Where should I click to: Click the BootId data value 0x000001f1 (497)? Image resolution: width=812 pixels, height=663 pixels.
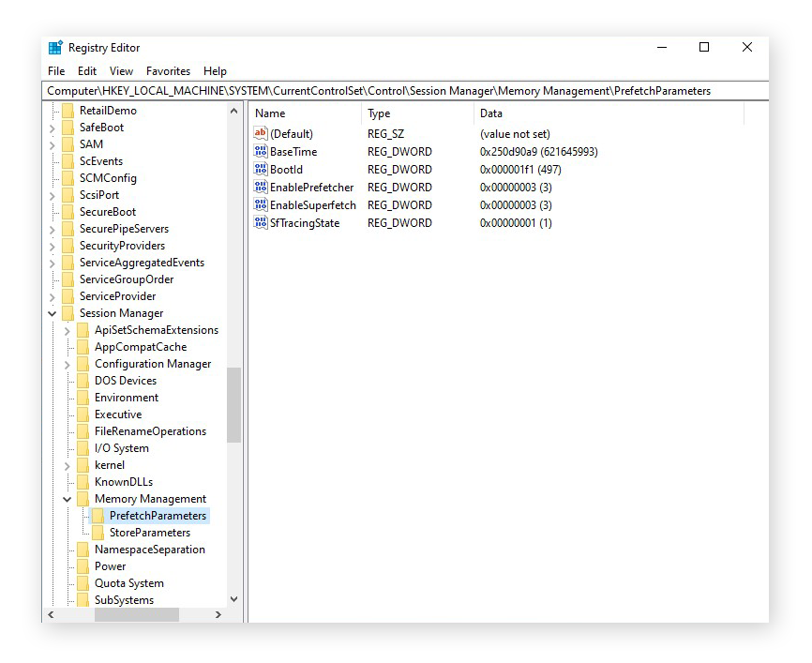[520, 170]
